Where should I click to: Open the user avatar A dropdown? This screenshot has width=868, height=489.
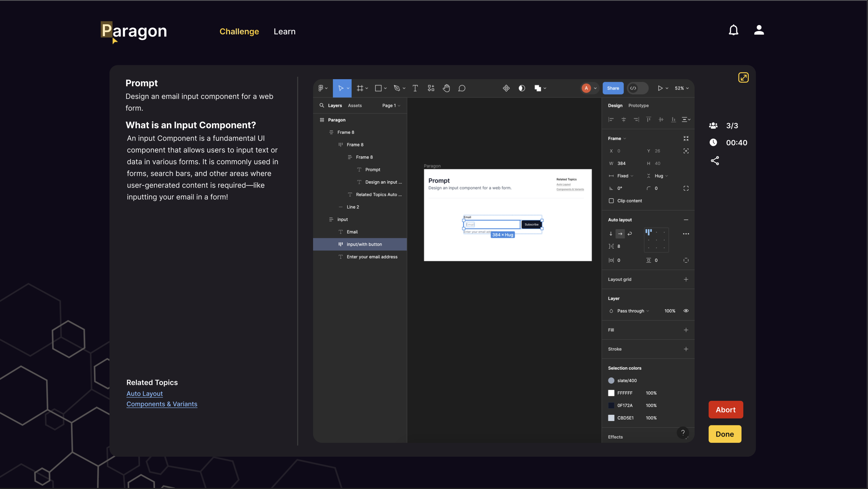click(x=589, y=88)
